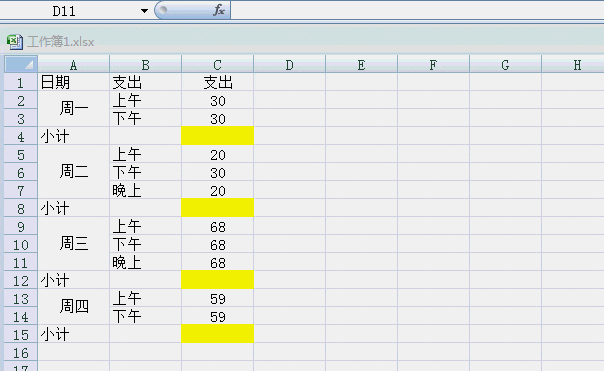The height and width of the screenshot is (371, 604).
Task: Click the fx insert function icon
Action: [x=219, y=10]
